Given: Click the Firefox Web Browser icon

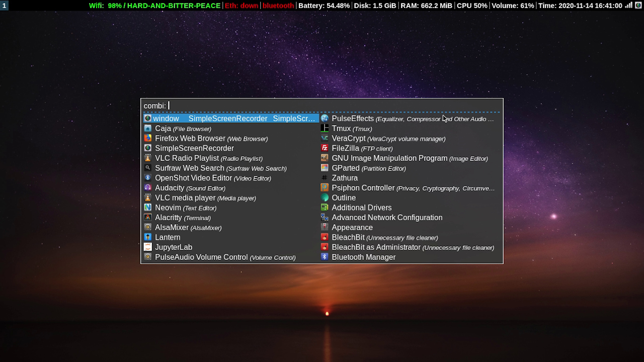Looking at the screenshot, I should click(147, 138).
